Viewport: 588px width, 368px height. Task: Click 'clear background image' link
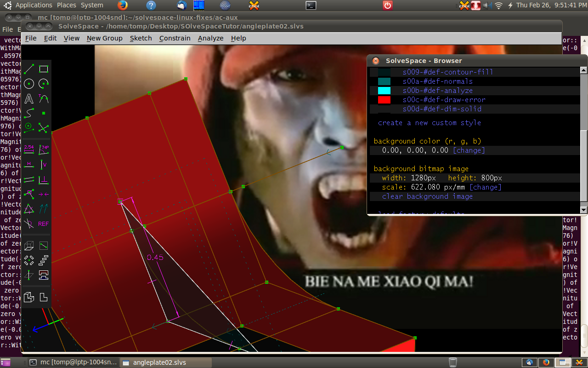427,196
